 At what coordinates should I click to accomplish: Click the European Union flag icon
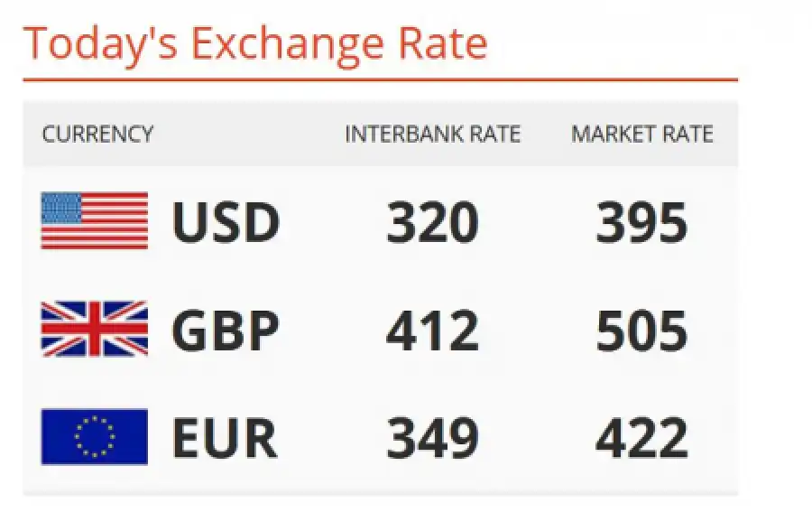pyautogui.click(x=94, y=436)
